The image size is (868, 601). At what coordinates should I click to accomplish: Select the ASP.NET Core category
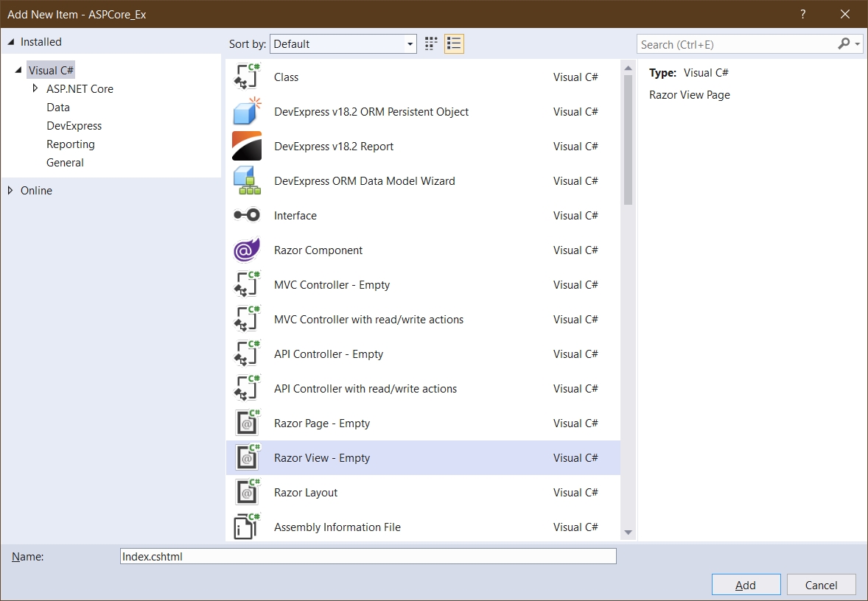click(x=80, y=88)
